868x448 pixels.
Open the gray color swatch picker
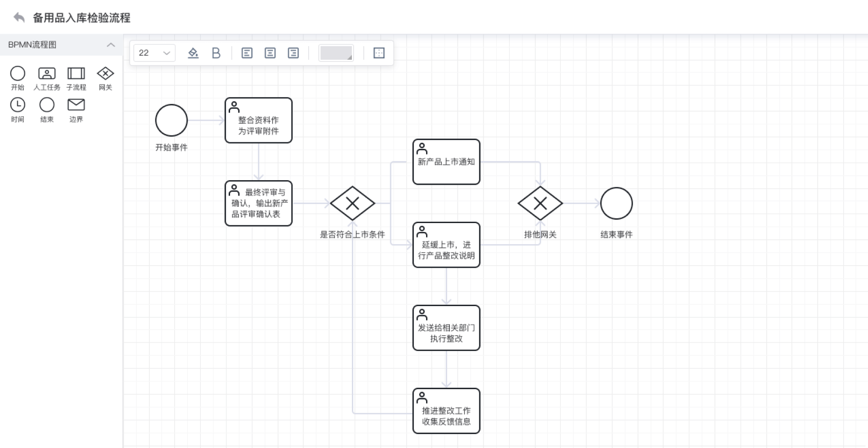[336, 53]
